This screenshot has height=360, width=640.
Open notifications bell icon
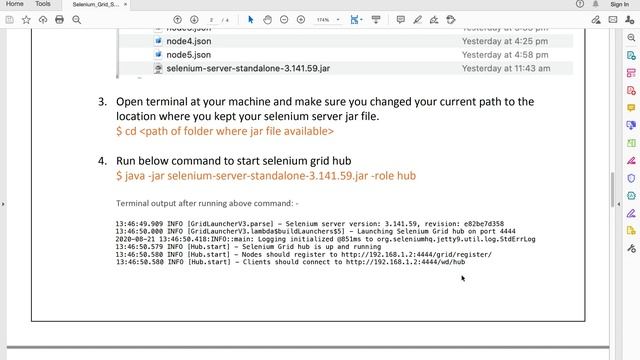pyautogui.click(x=596, y=4)
